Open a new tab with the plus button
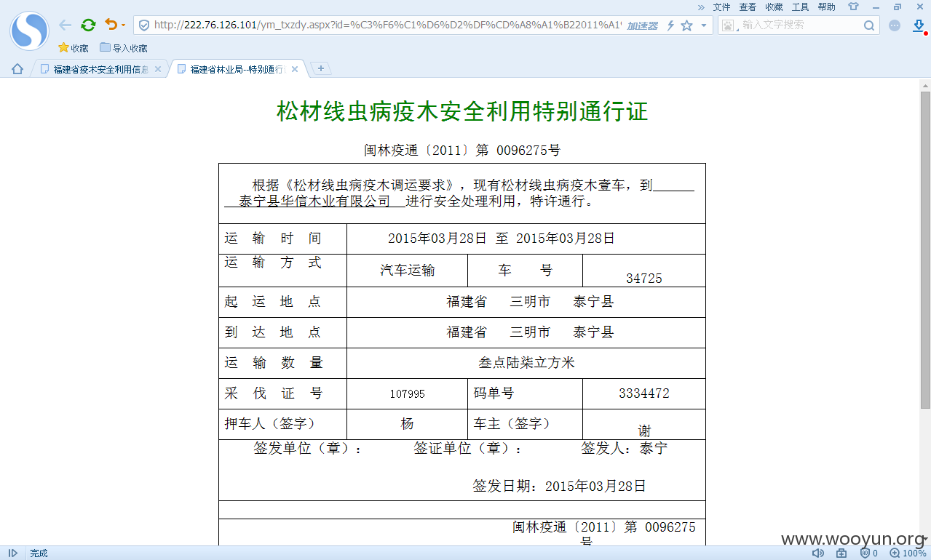Screen dimensions: 931x560 (x=321, y=68)
